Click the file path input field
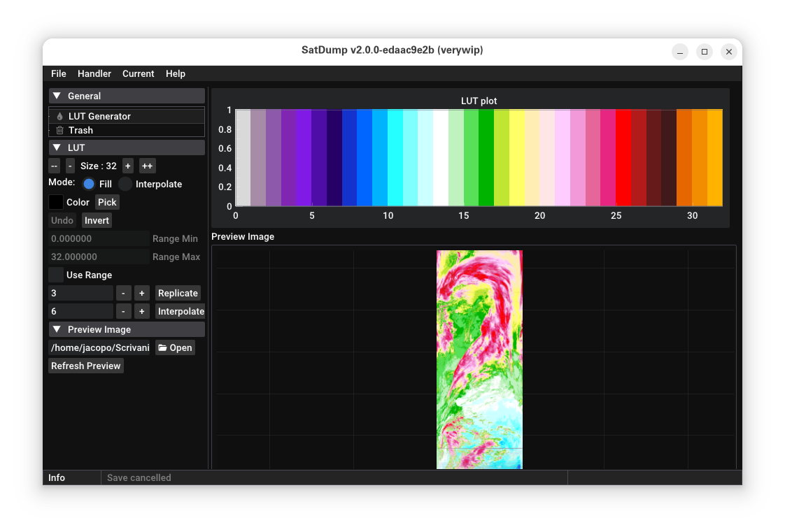Screen dimensions: 785x532 click(98, 347)
